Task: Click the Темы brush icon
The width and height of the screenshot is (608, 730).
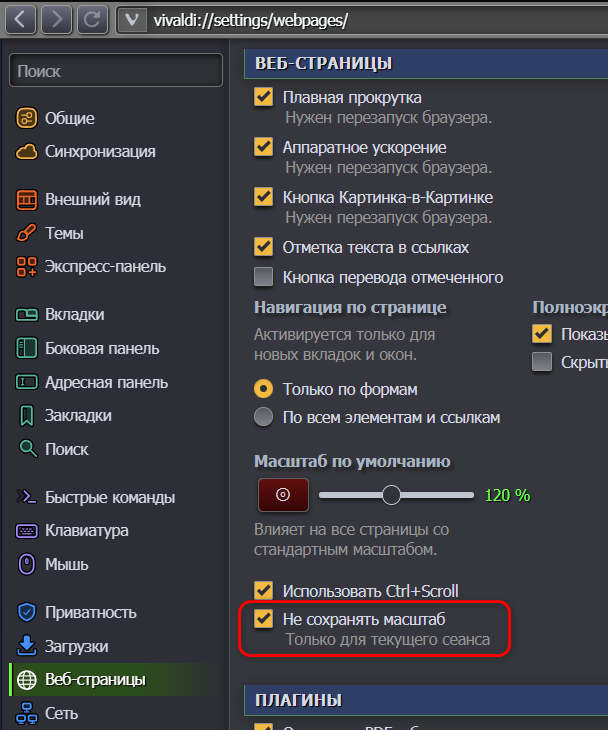Action: tap(27, 233)
